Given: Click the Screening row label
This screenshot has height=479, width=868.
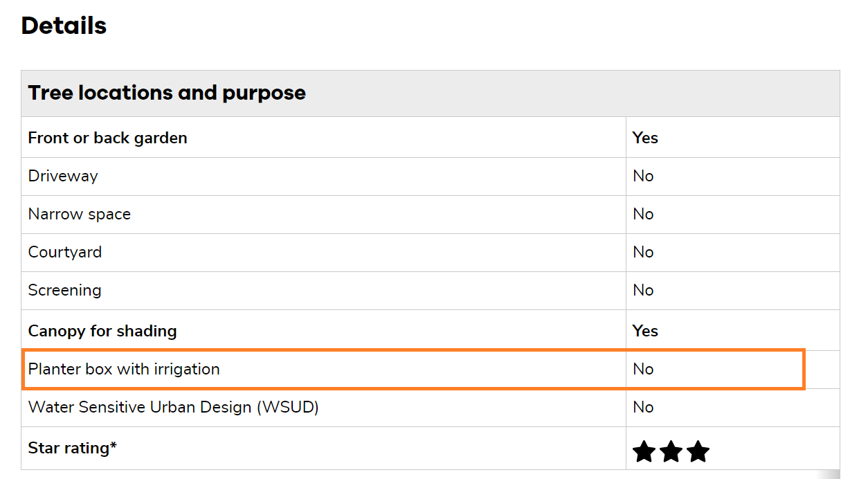Looking at the screenshot, I should [x=64, y=290].
